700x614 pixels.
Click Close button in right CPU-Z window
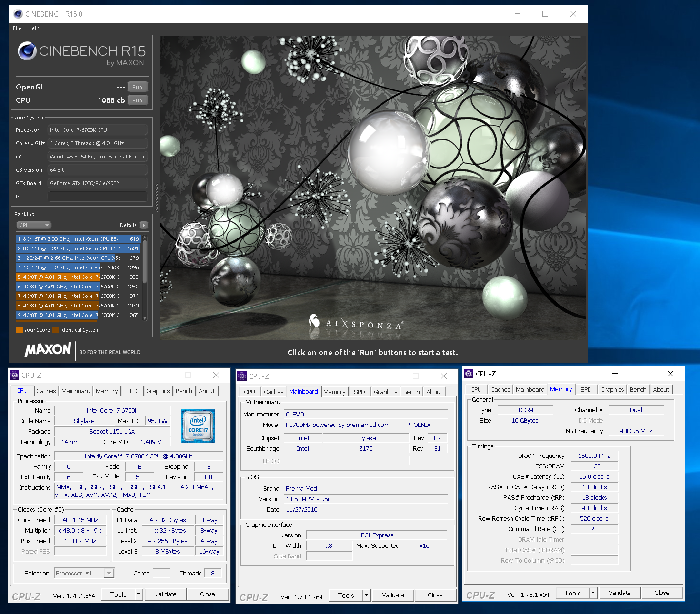click(662, 593)
